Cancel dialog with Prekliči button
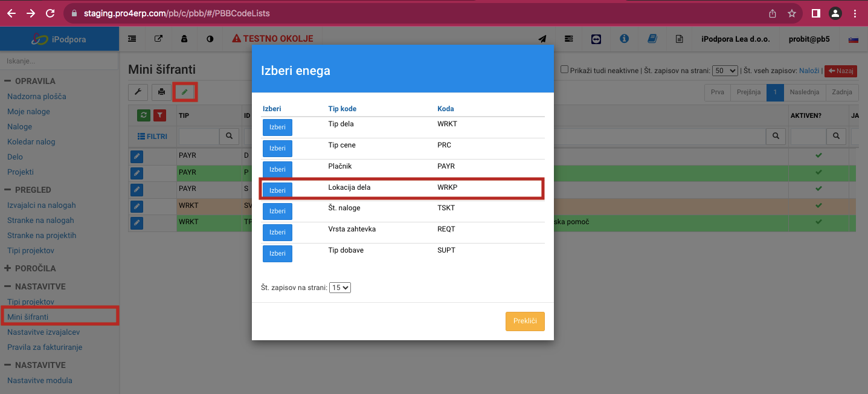The width and height of the screenshot is (868, 394). pos(525,321)
